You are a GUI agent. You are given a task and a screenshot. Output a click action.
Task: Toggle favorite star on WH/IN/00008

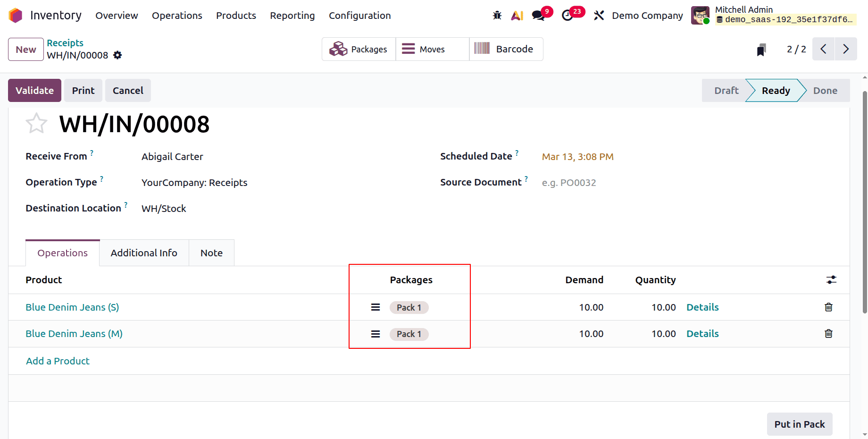(36, 123)
